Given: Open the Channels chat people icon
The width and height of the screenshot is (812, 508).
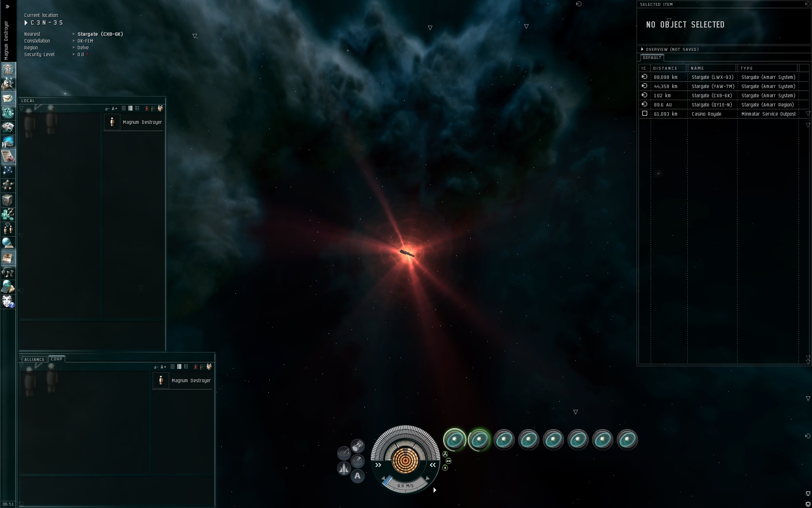Looking at the screenshot, I should [8, 229].
